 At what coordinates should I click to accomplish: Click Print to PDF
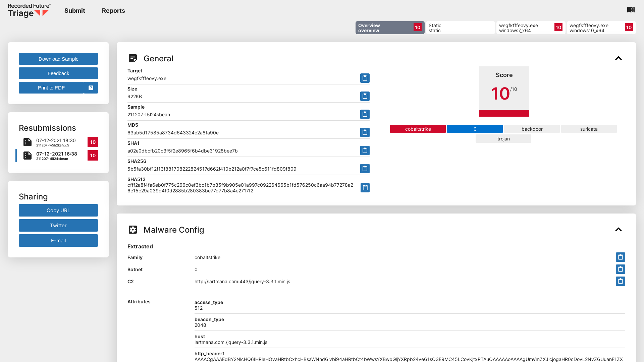coord(51,88)
